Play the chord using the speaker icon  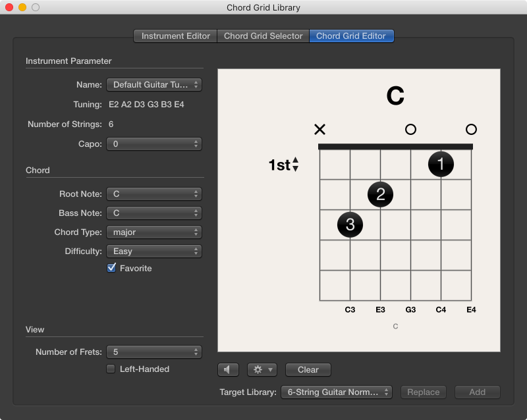point(228,369)
